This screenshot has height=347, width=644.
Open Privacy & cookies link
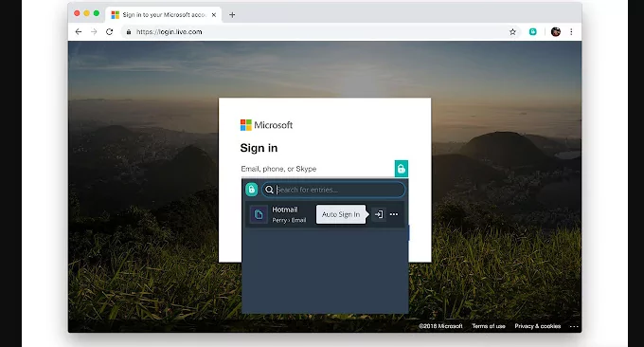pos(538,326)
